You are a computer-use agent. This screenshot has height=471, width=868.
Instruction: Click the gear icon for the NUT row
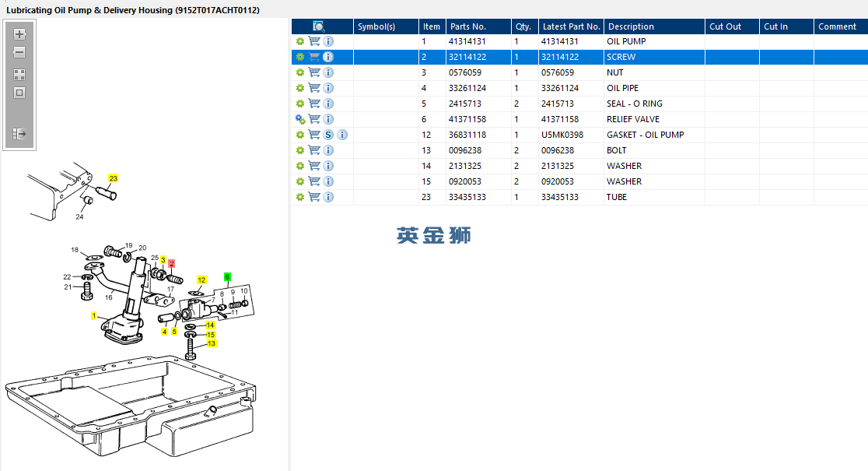300,72
